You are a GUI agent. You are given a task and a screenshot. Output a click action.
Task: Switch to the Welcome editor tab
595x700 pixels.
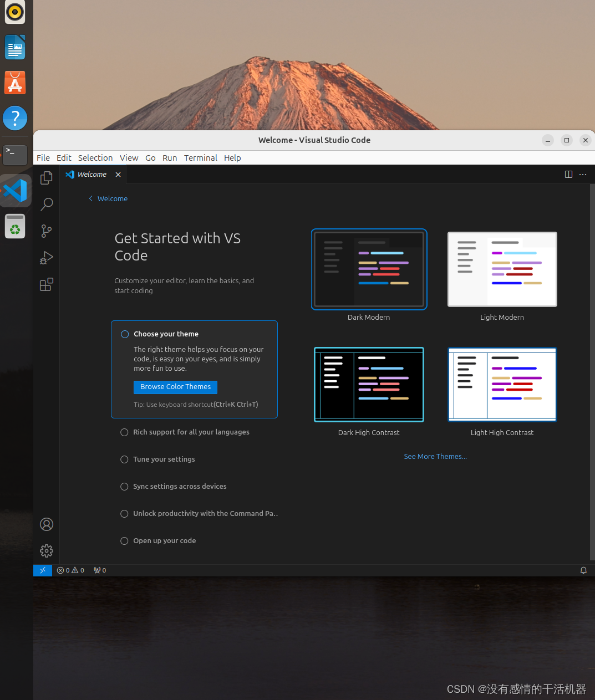92,175
